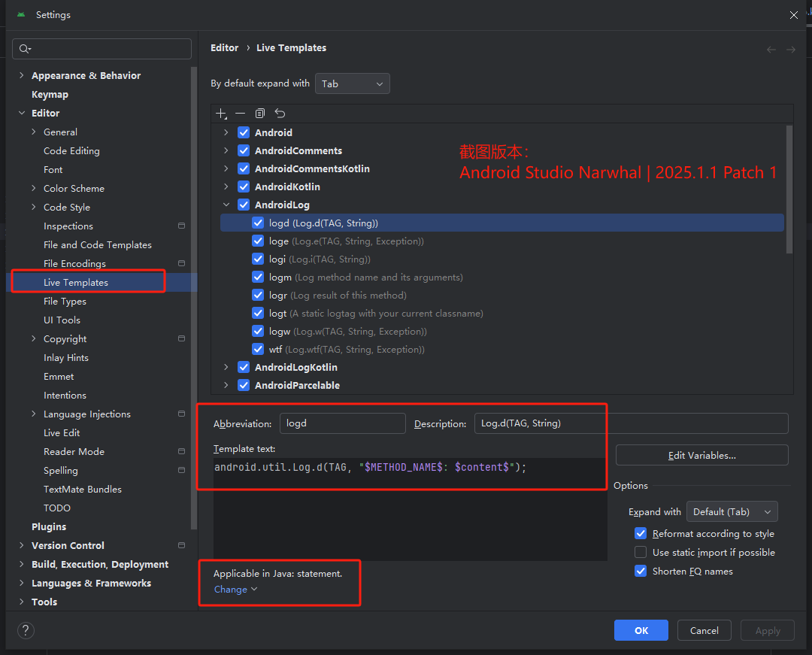
Task: Collapse the AndroidLog template group
Action: coord(226,205)
